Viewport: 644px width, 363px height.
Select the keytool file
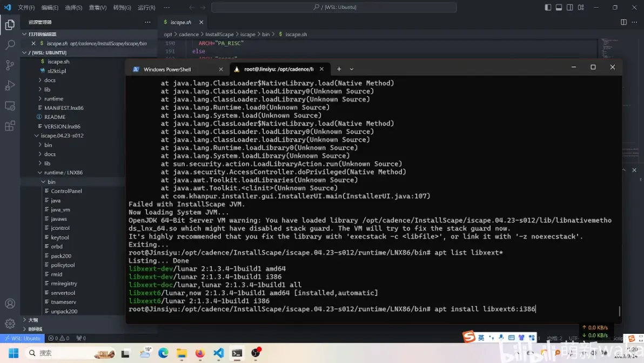click(59, 237)
